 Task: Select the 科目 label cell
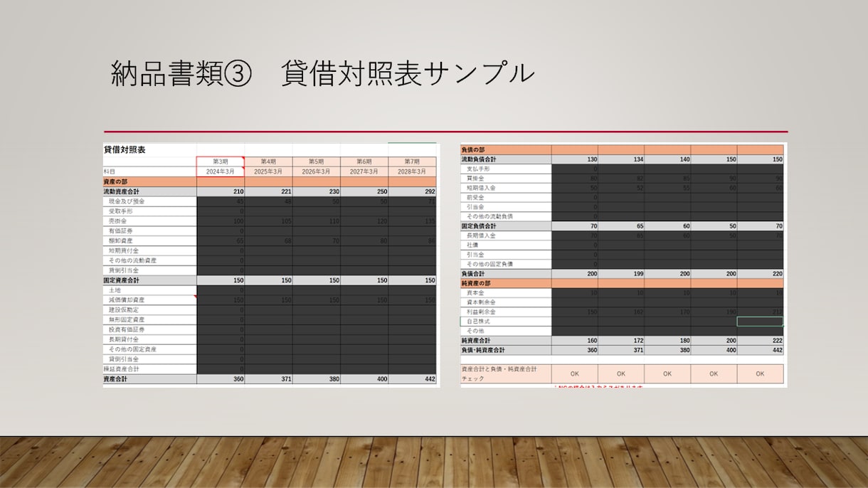pyautogui.click(x=150, y=171)
